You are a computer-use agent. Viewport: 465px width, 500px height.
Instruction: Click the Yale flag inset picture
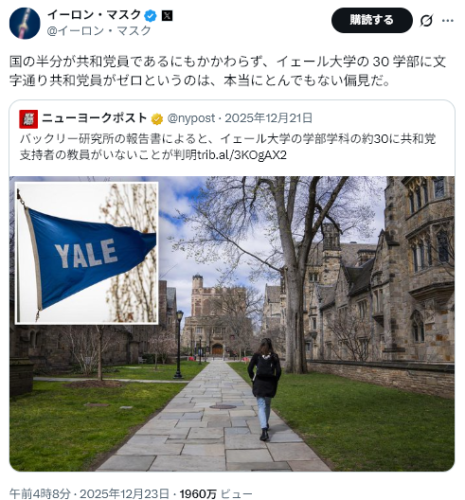(87, 253)
